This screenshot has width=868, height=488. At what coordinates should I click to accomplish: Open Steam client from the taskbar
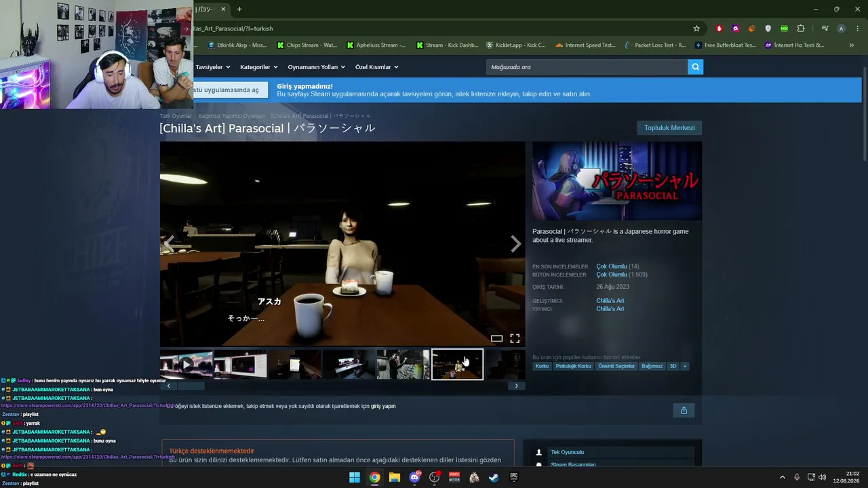point(494,477)
